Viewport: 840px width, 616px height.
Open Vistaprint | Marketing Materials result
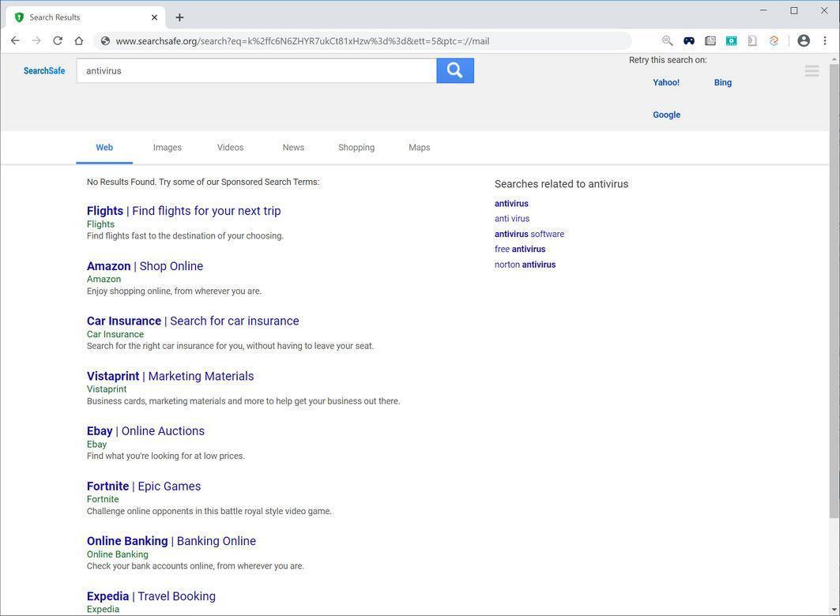[x=171, y=376]
